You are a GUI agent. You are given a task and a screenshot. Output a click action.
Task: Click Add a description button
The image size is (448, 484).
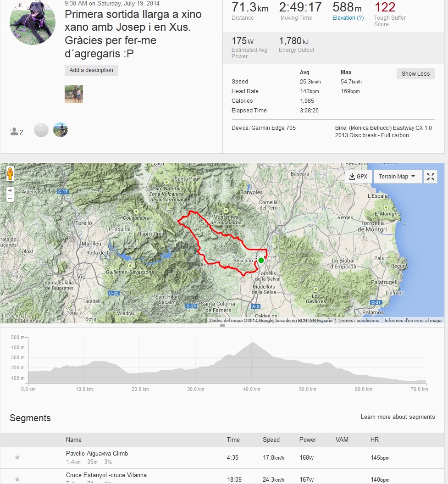(91, 70)
